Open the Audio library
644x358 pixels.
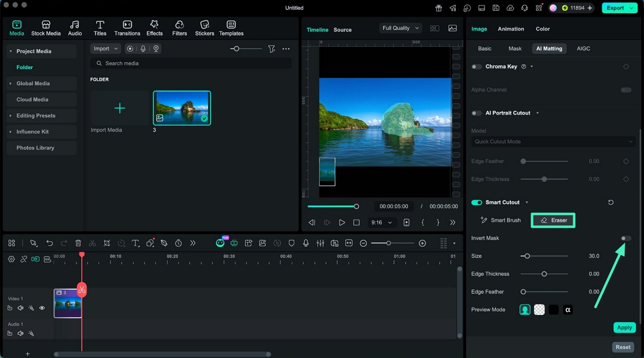(x=75, y=28)
